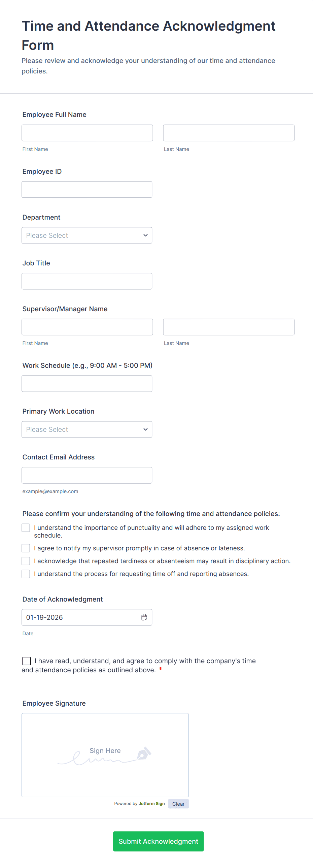The image size is (313, 868).
Task: Check the disciplinary action acknowledgment checkbox
Action: (26, 561)
